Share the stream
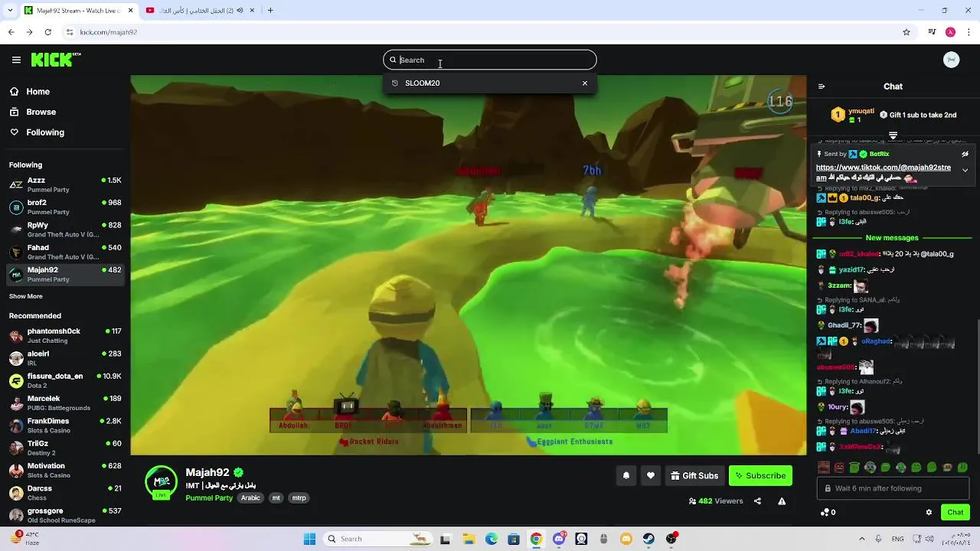 click(757, 501)
